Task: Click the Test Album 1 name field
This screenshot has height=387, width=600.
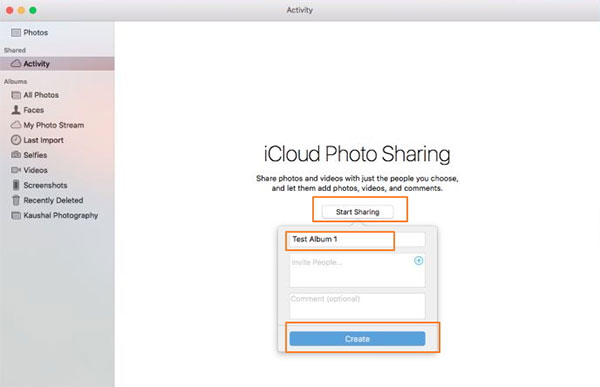Action: pos(357,239)
